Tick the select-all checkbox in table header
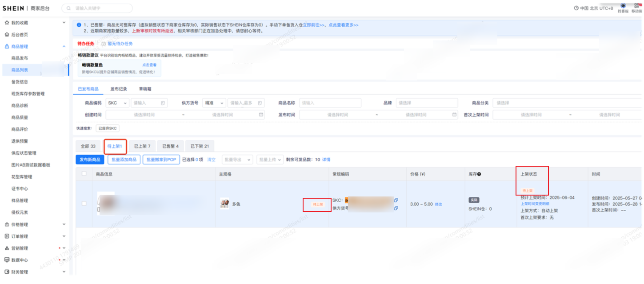This screenshot has width=644, height=284. click(84, 174)
